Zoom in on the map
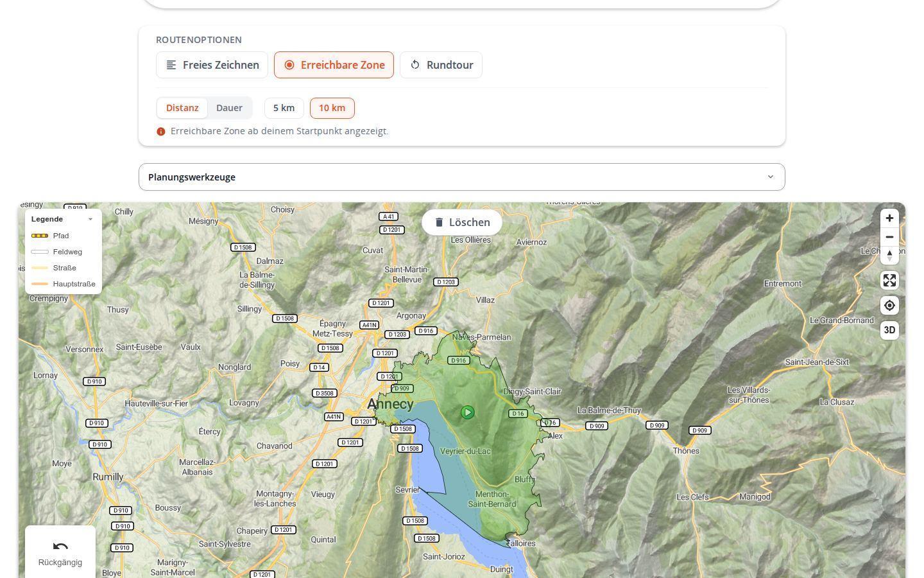Viewport: 924px width, 578px height. tap(889, 218)
